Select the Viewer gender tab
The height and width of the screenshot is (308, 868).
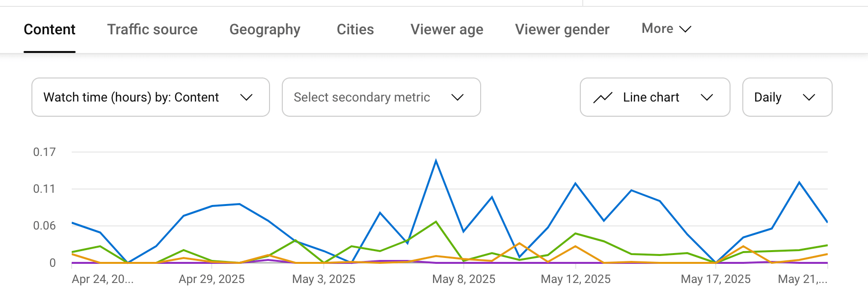coord(562,29)
